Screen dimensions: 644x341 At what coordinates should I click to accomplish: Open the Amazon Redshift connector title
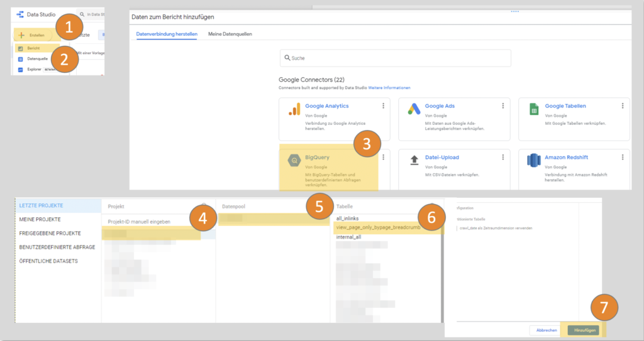click(x=567, y=157)
